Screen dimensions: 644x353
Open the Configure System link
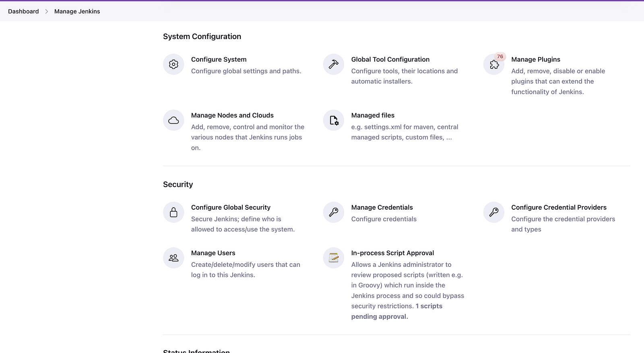(x=219, y=59)
